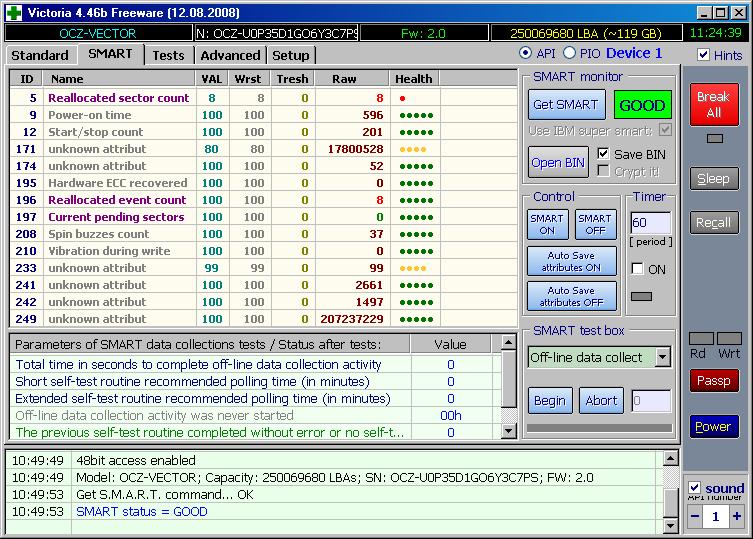Click the OCZ-VECTOR model field
The height and width of the screenshot is (539, 753).
98,33
